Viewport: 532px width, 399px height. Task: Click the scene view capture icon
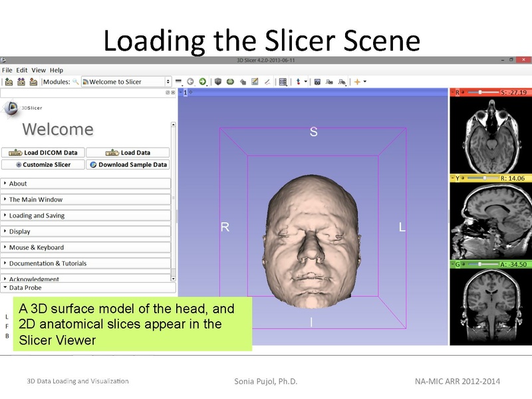(x=329, y=82)
